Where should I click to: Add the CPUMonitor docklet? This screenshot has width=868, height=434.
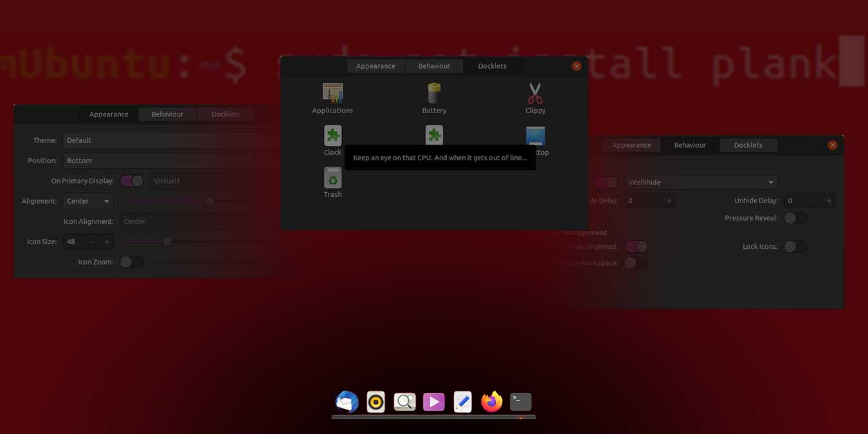[x=434, y=135]
